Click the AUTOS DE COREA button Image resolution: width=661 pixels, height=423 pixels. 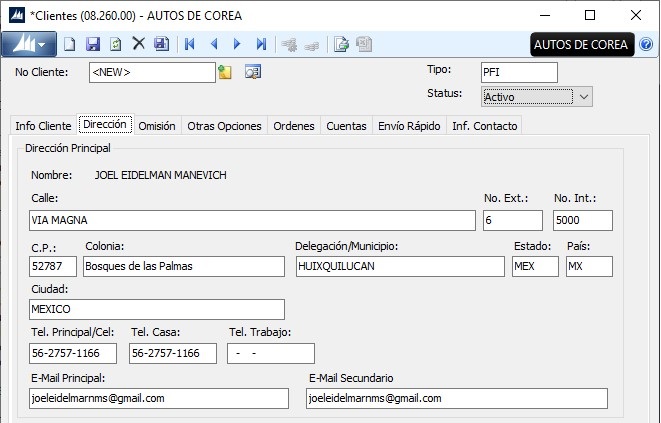[581, 45]
